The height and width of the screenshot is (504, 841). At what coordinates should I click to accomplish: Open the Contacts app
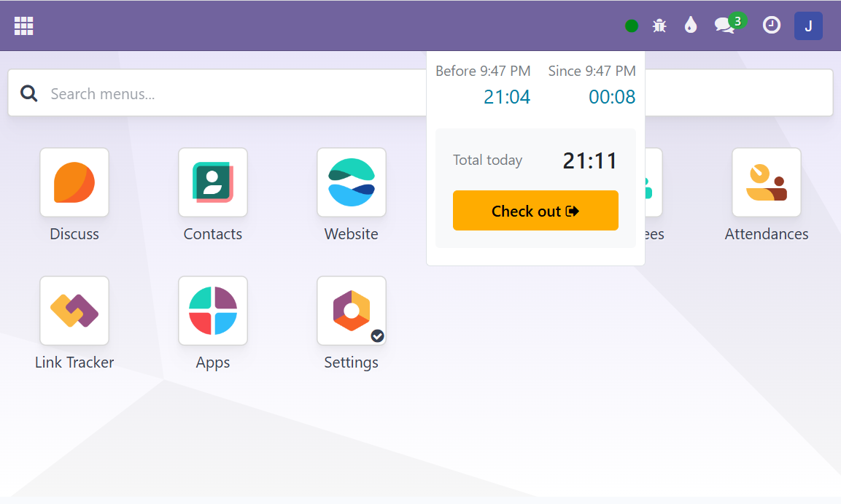click(212, 182)
